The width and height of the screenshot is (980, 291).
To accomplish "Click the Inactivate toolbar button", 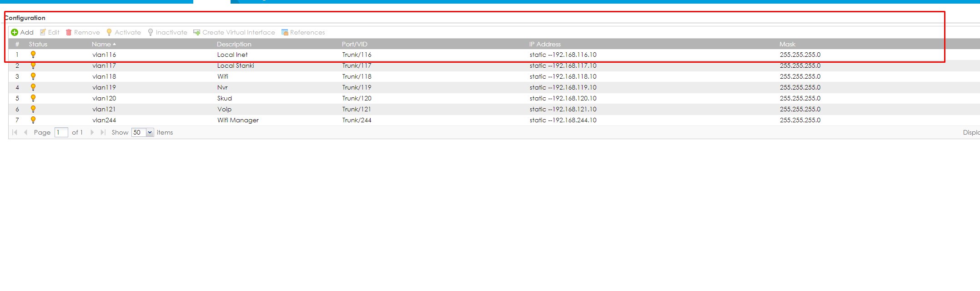I will point(167,32).
